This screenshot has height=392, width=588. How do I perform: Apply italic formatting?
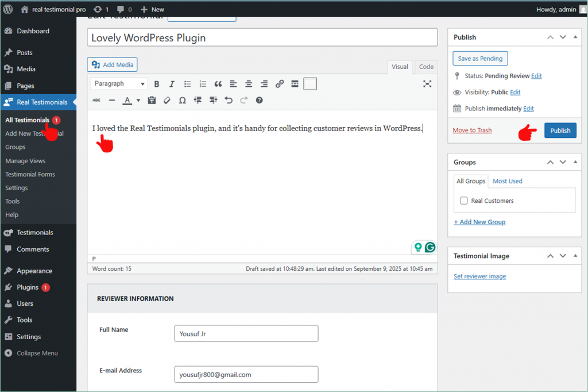point(172,84)
